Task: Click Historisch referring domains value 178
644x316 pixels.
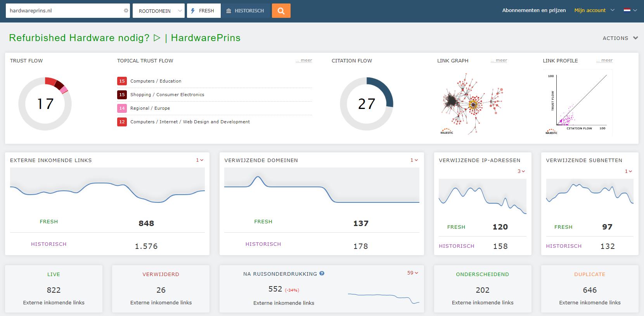Action: (361, 246)
